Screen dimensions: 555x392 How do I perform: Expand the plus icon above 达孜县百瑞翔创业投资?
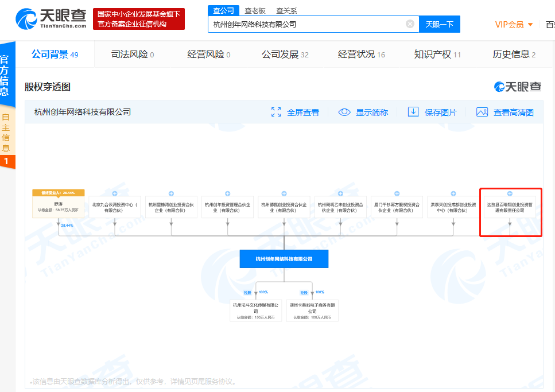coord(510,193)
